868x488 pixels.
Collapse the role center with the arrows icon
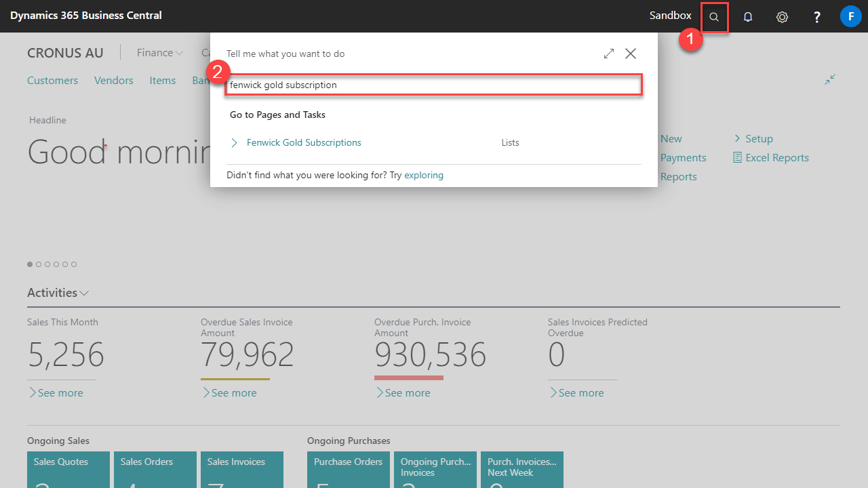[830, 80]
